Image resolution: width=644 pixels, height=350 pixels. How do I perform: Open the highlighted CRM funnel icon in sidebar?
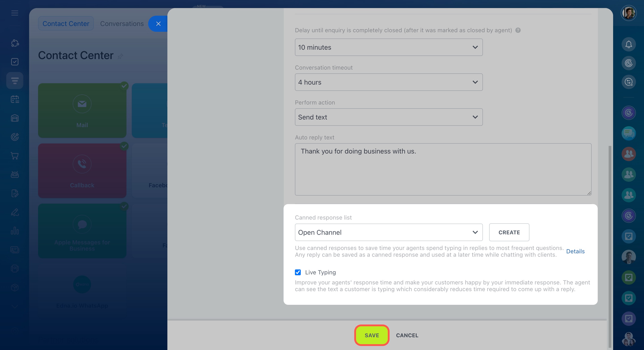tap(15, 81)
